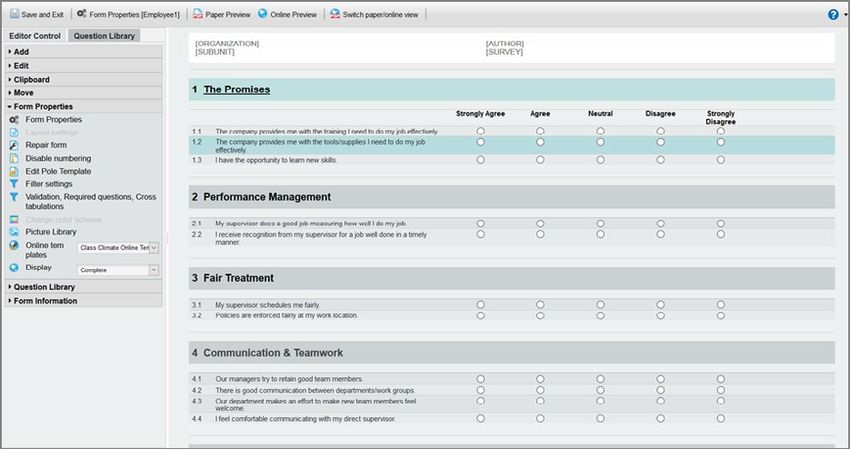Click the Filter settings funnel icon
Viewport: 850px width, 449px height.
click(x=14, y=184)
